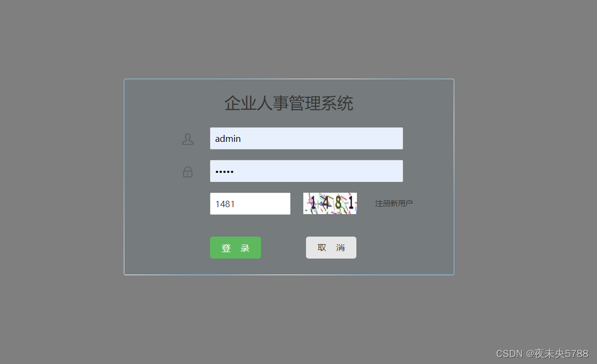The height and width of the screenshot is (364, 597).
Task: Place cursor after the word admin
Action: [241, 139]
